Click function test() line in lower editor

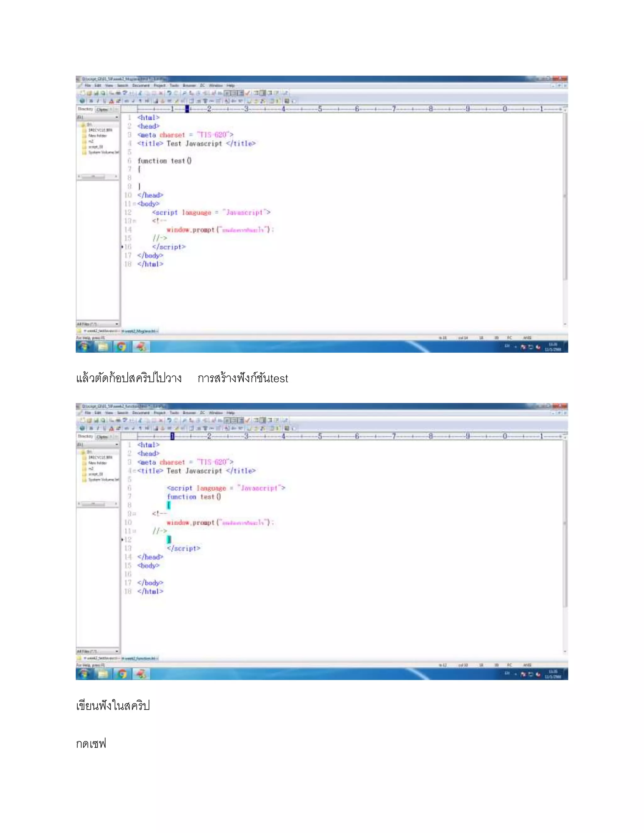[194, 497]
